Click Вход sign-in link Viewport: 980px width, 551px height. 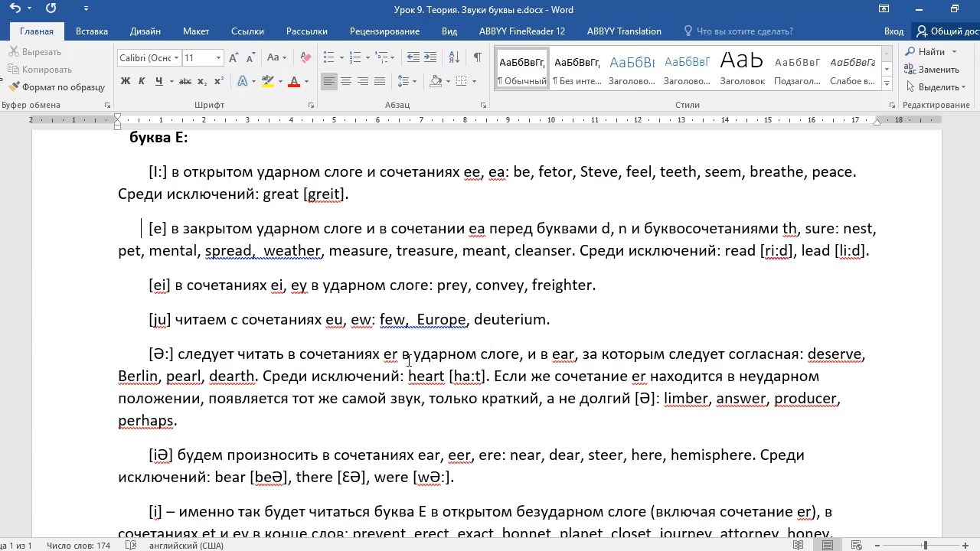pos(893,31)
